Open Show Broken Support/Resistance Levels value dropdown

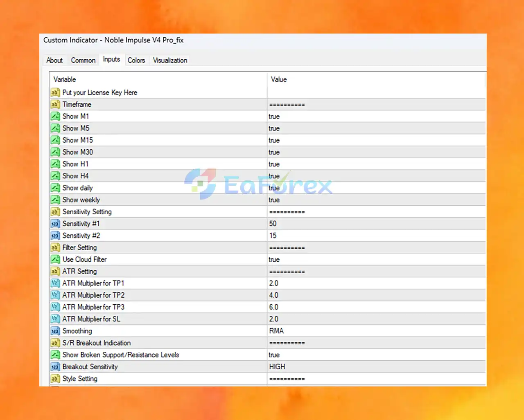376,355
